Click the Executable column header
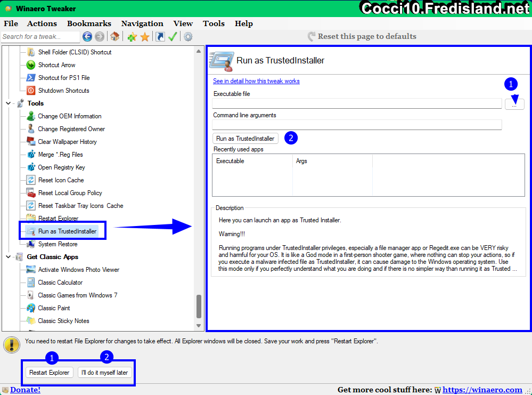The height and width of the screenshot is (395, 532). (252, 161)
